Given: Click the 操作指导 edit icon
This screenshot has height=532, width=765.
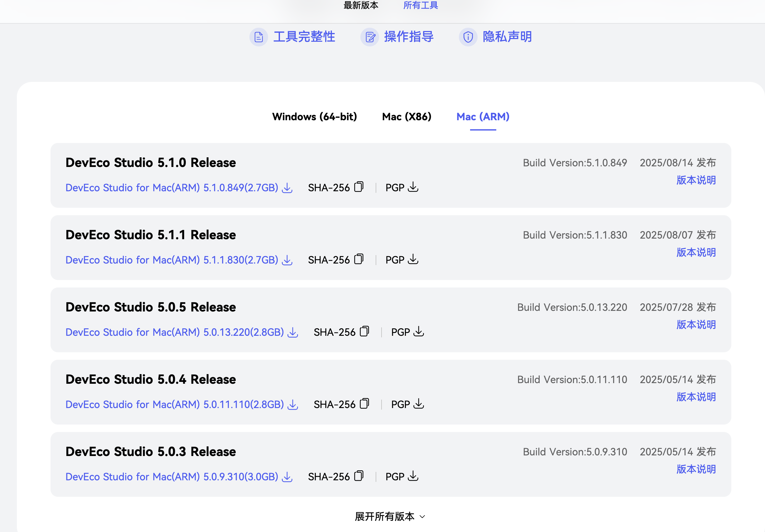Looking at the screenshot, I should tap(369, 37).
